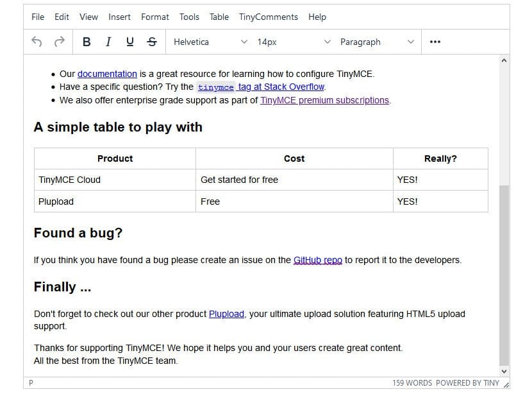Open the Paragraph block format dropdown
532x394 pixels.
(x=376, y=42)
